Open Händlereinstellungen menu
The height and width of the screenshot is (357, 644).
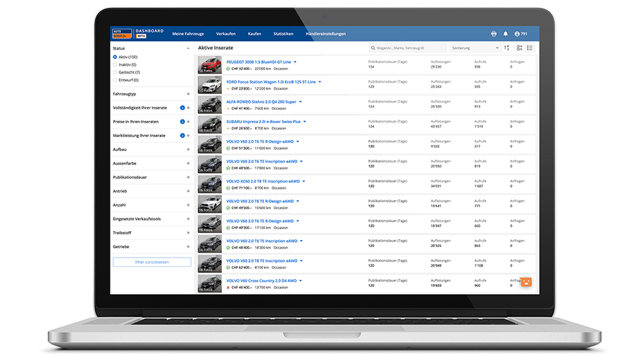tap(325, 34)
